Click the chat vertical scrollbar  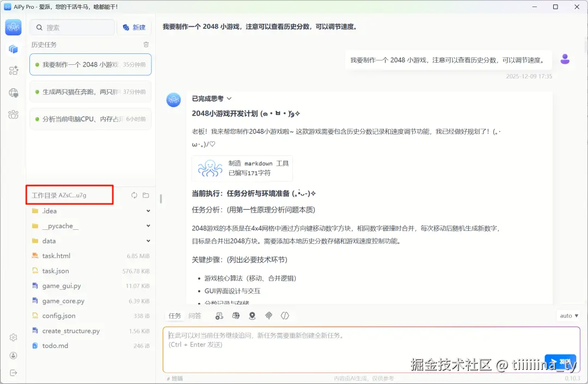pos(585,45)
